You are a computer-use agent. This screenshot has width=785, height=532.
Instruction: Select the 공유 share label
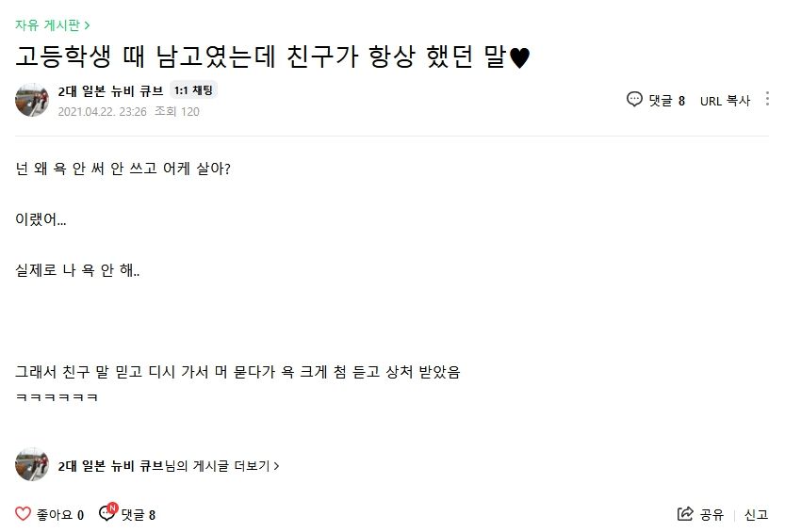tap(711, 515)
